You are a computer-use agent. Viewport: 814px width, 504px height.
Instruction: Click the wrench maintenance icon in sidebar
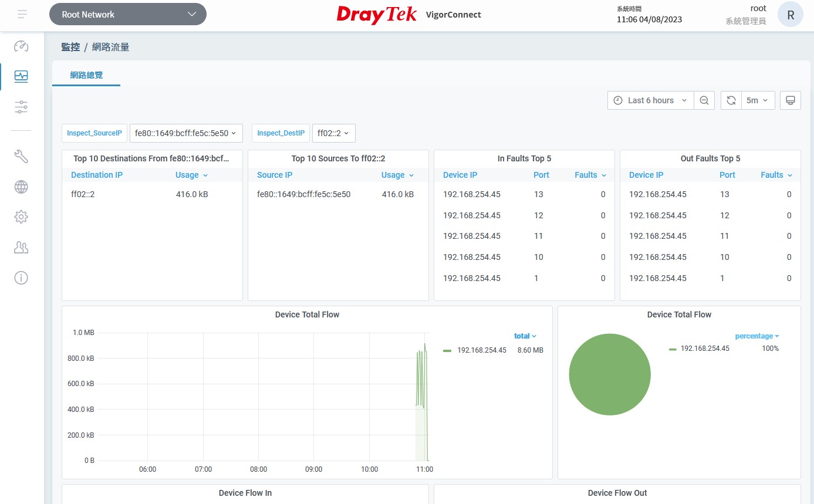21,156
